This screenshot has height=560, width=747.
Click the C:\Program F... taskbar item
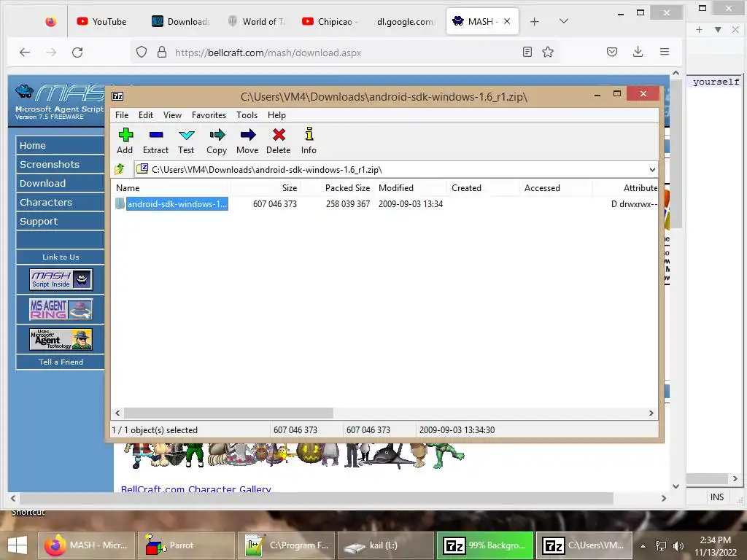click(285, 545)
